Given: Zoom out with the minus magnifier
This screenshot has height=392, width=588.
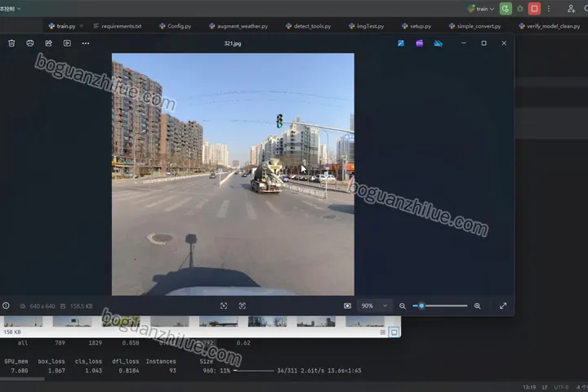Looking at the screenshot, I should pyautogui.click(x=403, y=306).
